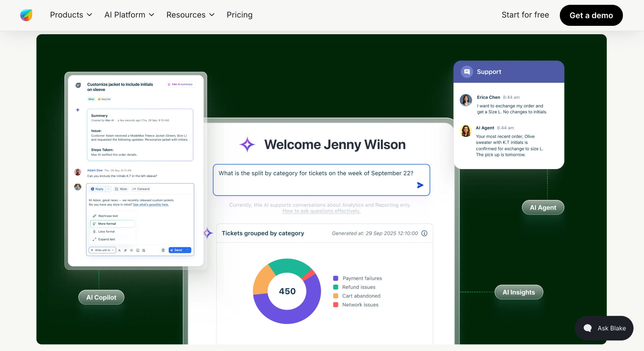Select the AI Copilot label pill
Image resolution: width=644 pixels, height=351 pixels.
coord(101,297)
